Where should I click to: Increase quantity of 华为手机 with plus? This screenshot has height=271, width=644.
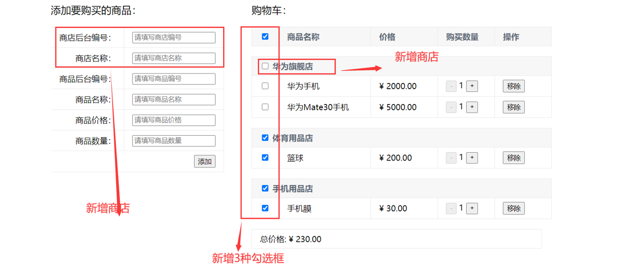click(472, 86)
